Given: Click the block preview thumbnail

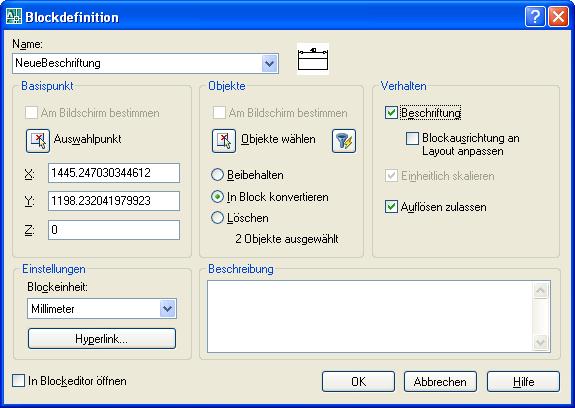Looking at the screenshot, I should click(313, 59).
